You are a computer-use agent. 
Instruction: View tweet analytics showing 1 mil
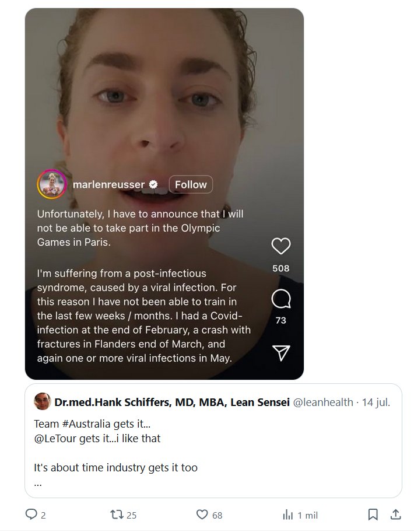(288, 514)
